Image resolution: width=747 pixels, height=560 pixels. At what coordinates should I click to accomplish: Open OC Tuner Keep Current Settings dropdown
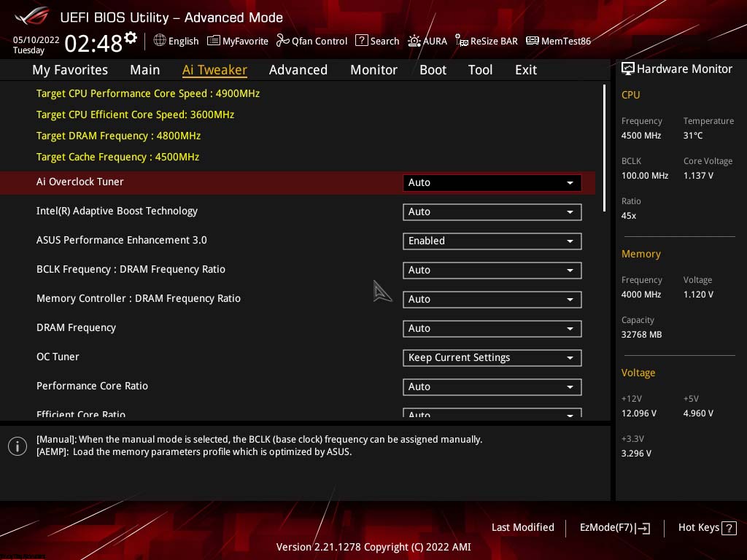click(x=492, y=357)
